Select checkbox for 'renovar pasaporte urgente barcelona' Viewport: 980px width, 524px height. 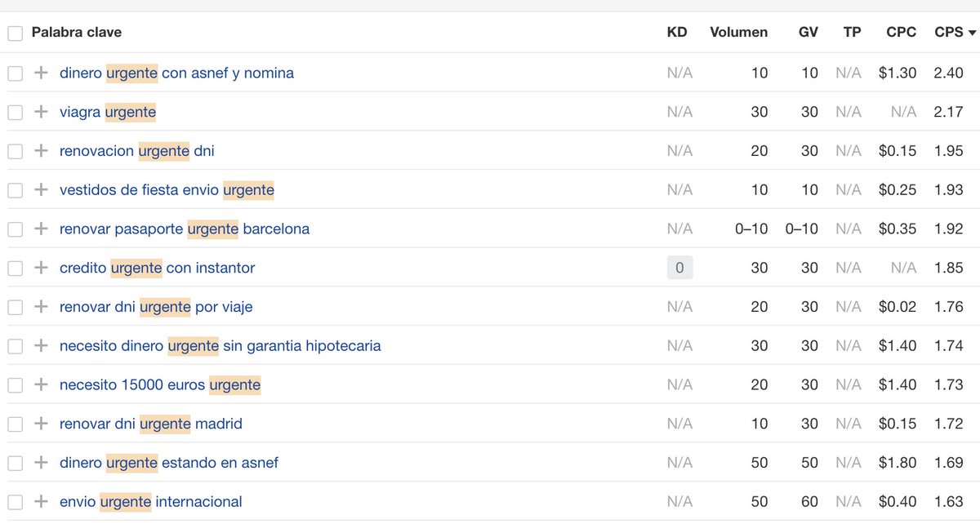tap(15, 230)
